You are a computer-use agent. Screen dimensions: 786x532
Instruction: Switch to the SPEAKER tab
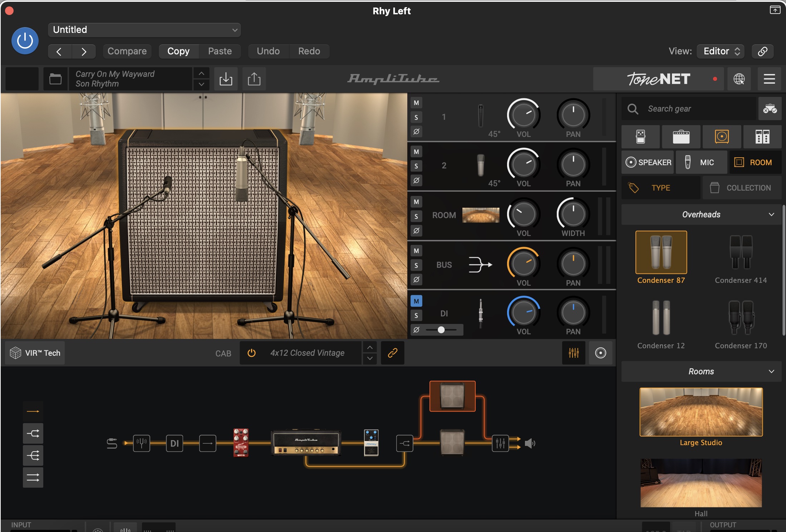click(648, 162)
